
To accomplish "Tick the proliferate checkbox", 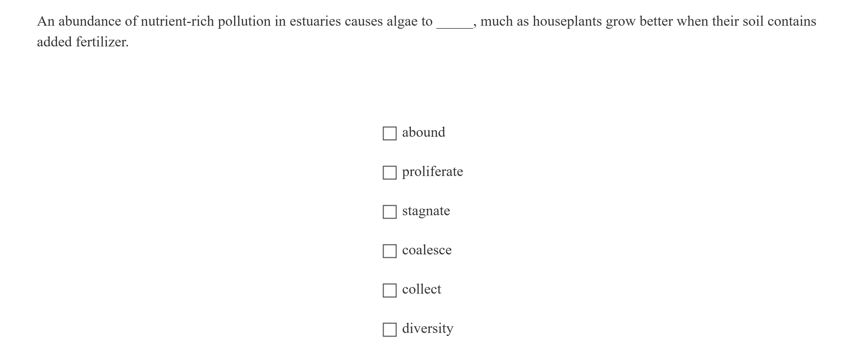I will point(389,173).
